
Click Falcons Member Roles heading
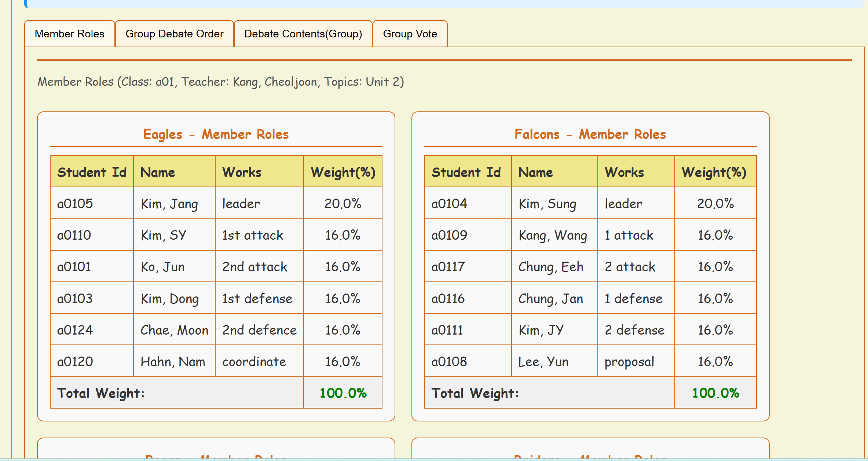[x=590, y=134]
